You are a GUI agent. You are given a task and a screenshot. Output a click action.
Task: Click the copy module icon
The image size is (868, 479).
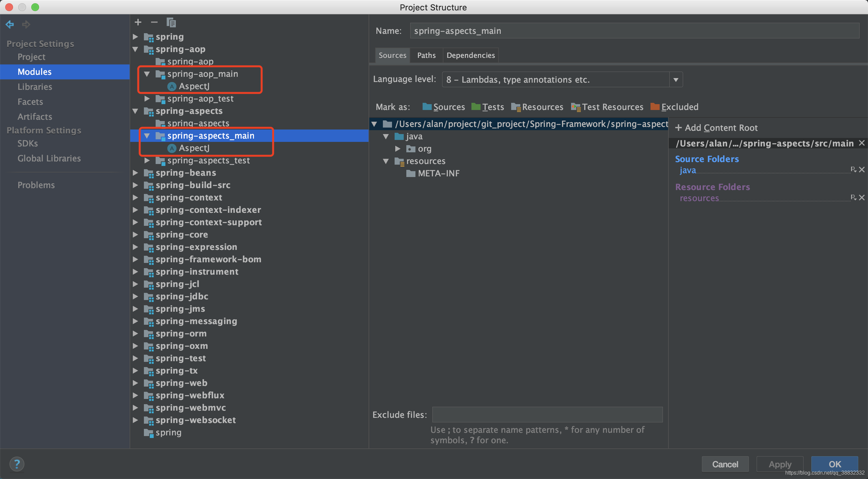pos(172,22)
